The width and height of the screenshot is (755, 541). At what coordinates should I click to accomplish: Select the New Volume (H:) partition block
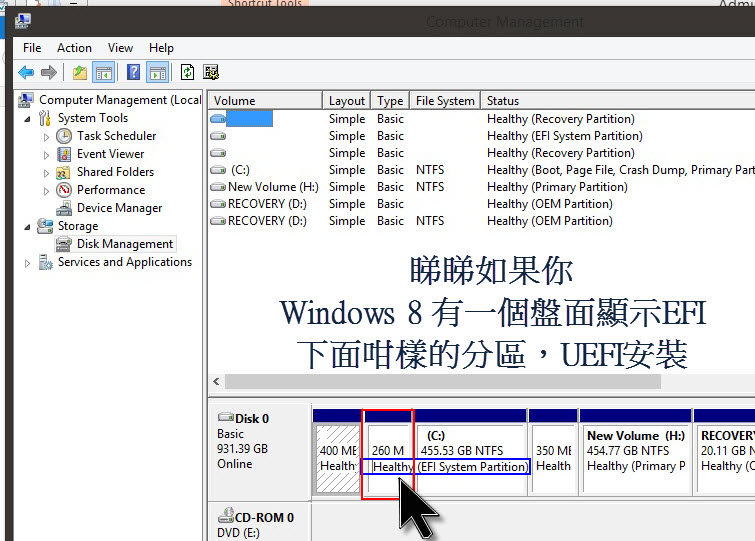(637, 458)
